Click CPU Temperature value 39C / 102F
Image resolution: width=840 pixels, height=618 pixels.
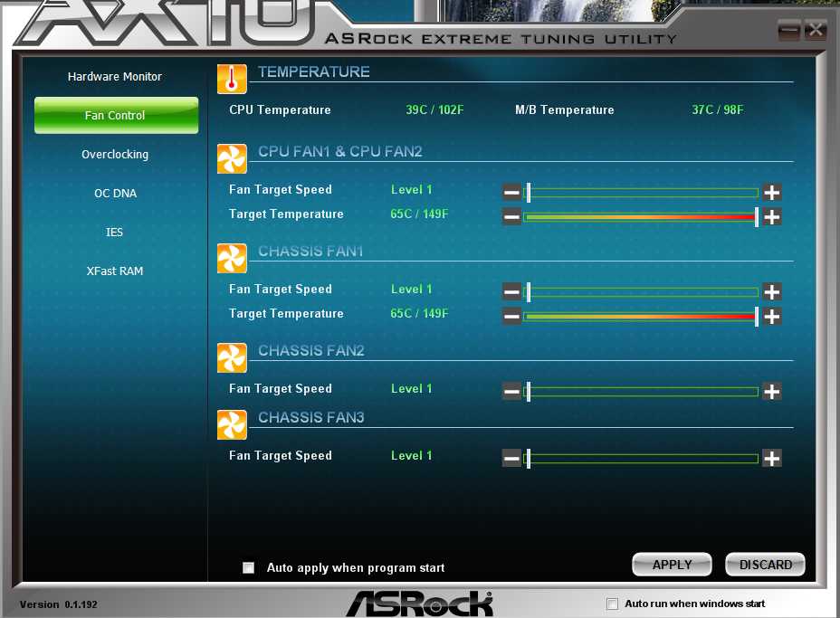[x=434, y=109]
